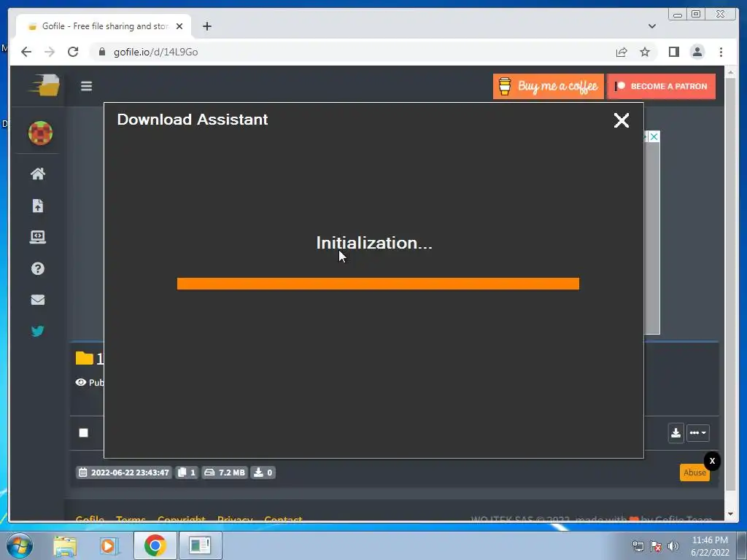Bookmark this page with star icon

tap(645, 52)
